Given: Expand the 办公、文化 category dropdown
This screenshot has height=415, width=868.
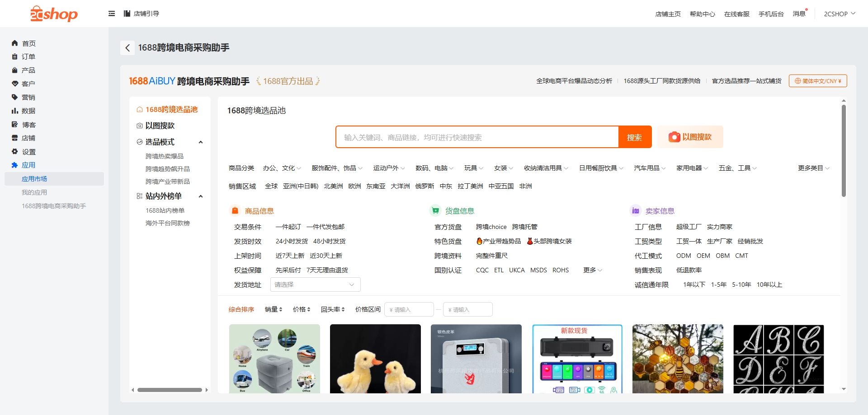Looking at the screenshot, I should [282, 168].
